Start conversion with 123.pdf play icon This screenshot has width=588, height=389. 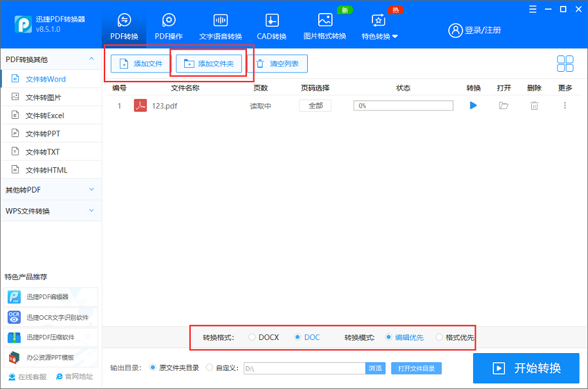[x=473, y=106]
